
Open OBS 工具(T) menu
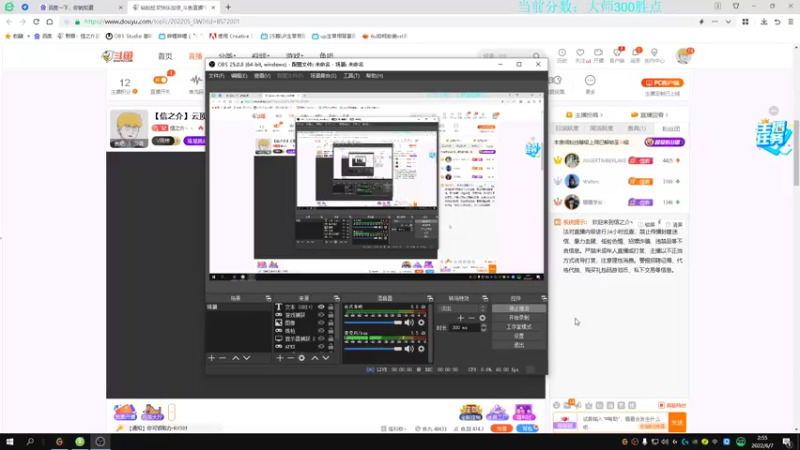(351, 76)
